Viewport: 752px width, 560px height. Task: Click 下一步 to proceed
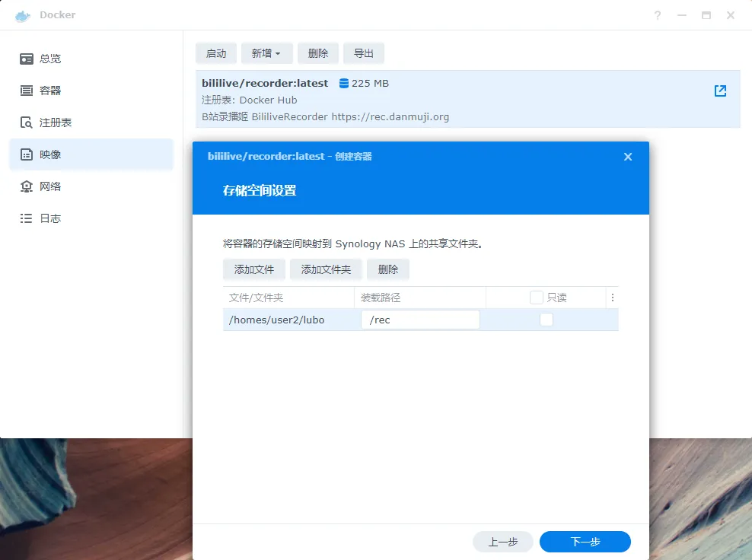[x=585, y=542]
